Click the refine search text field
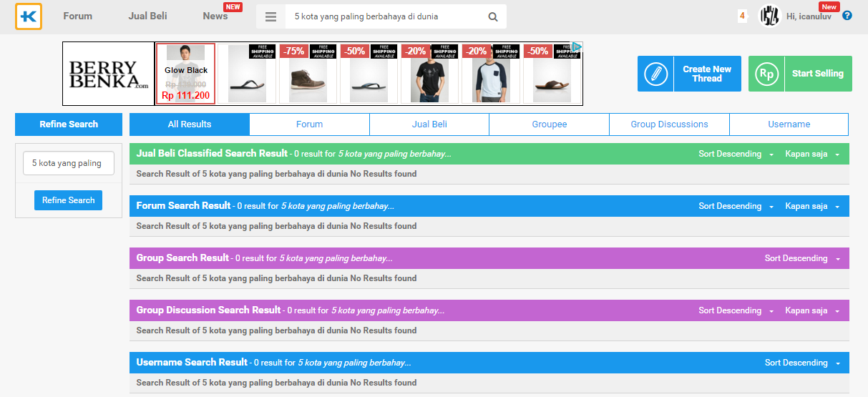868x397 pixels. tap(69, 163)
